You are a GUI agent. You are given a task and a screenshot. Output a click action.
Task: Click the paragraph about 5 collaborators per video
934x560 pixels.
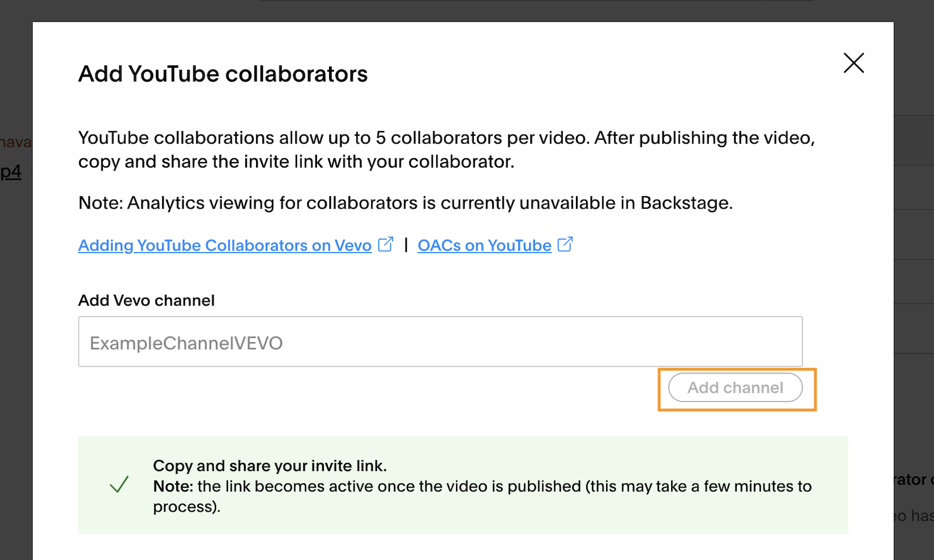[446, 149]
